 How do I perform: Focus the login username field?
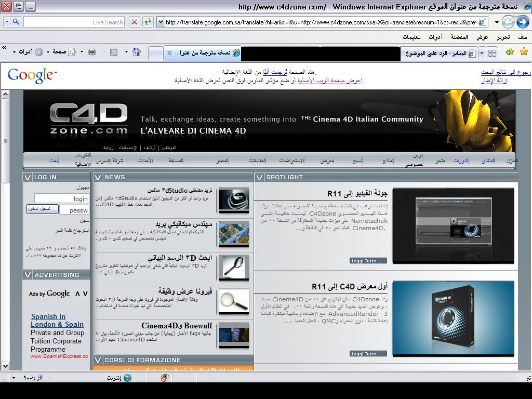click(62, 198)
